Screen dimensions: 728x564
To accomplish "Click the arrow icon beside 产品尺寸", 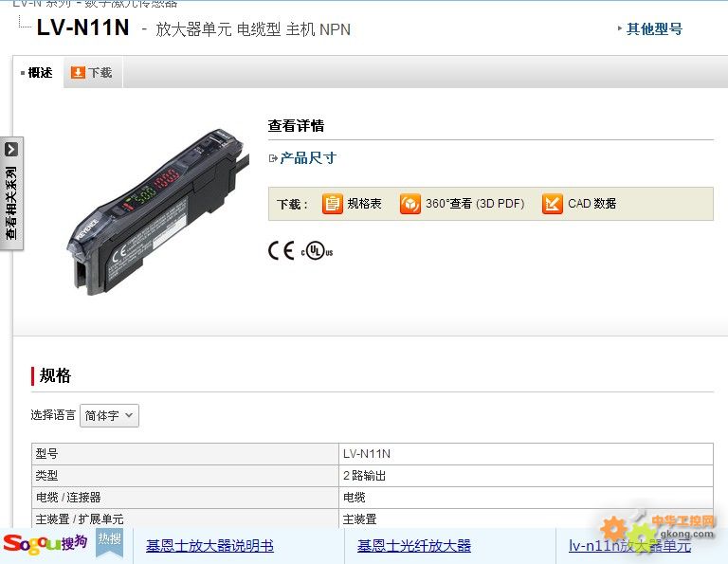I will (273, 158).
